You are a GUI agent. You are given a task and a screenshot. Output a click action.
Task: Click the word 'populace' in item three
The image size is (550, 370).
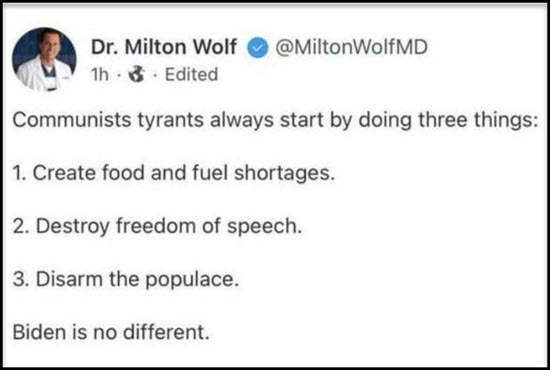[192, 280]
